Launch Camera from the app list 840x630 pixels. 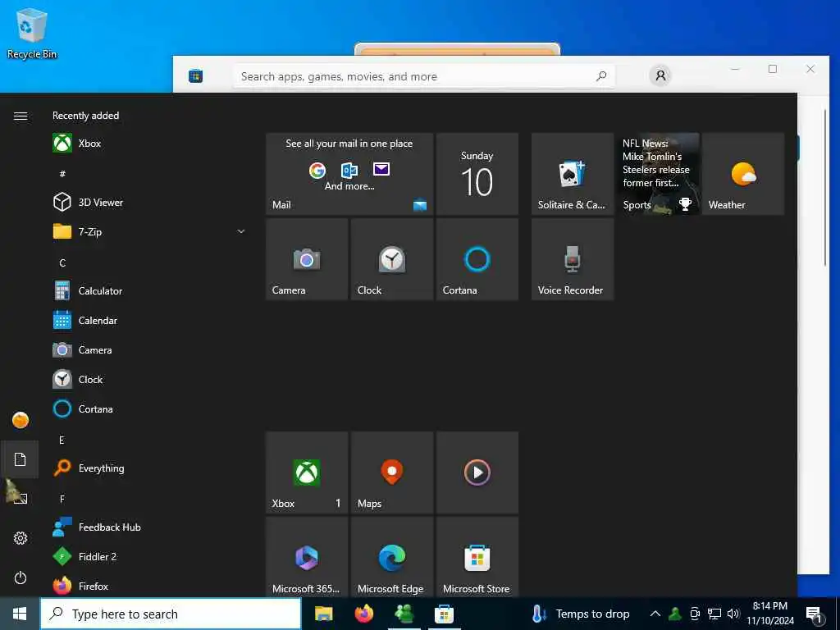pyautogui.click(x=149, y=349)
